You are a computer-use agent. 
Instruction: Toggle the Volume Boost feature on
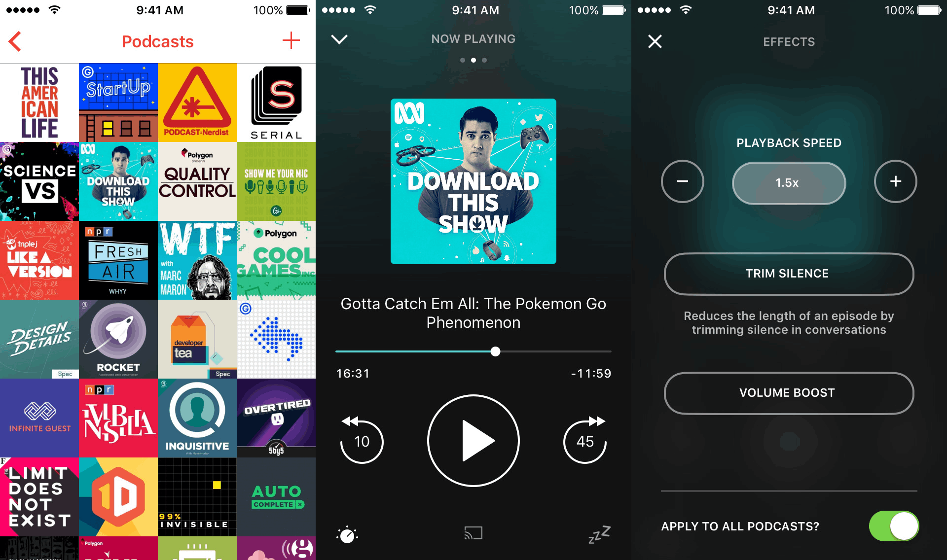click(x=789, y=393)
